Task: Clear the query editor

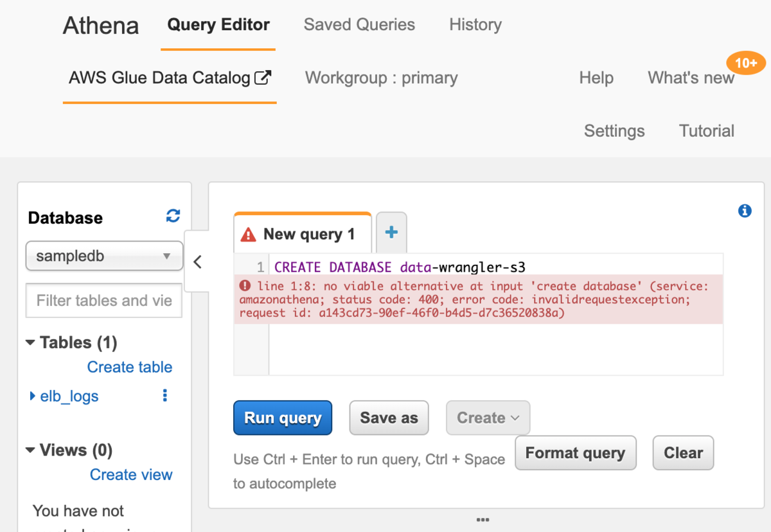Action: [x=683, y=453]
